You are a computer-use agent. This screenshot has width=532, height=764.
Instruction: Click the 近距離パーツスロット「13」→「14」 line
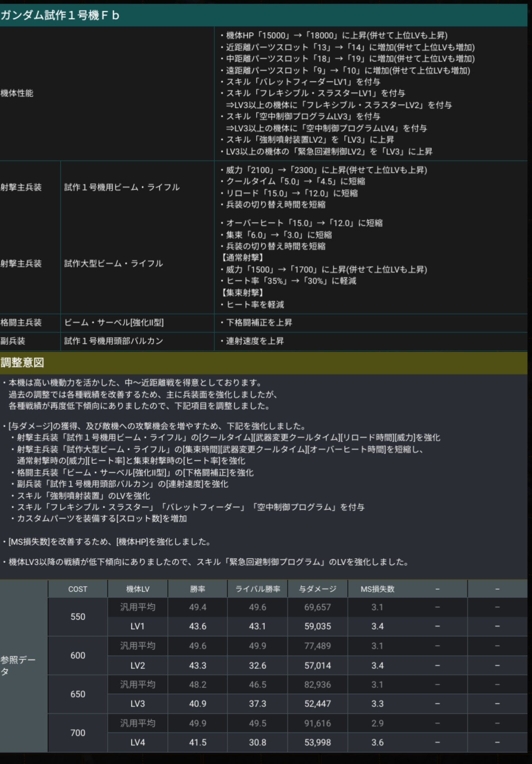pos(347,47)
